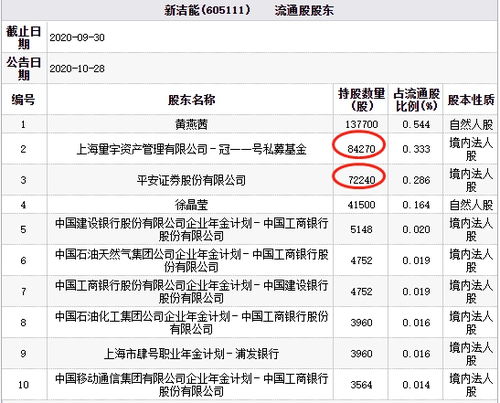Image resolution: width=500 pixels, height=403 pixels.
Task: Click the 占流通股比例(%) column header
Action: point(416,99)
